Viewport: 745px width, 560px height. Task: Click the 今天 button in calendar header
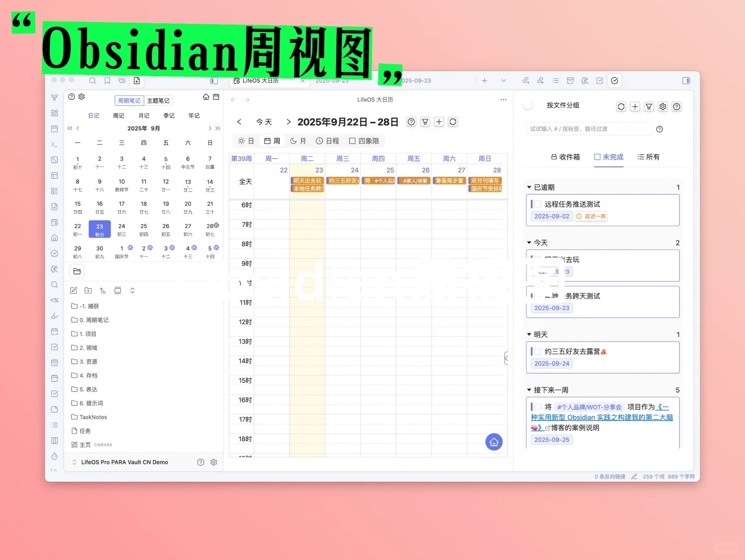(x=264, y=122)
